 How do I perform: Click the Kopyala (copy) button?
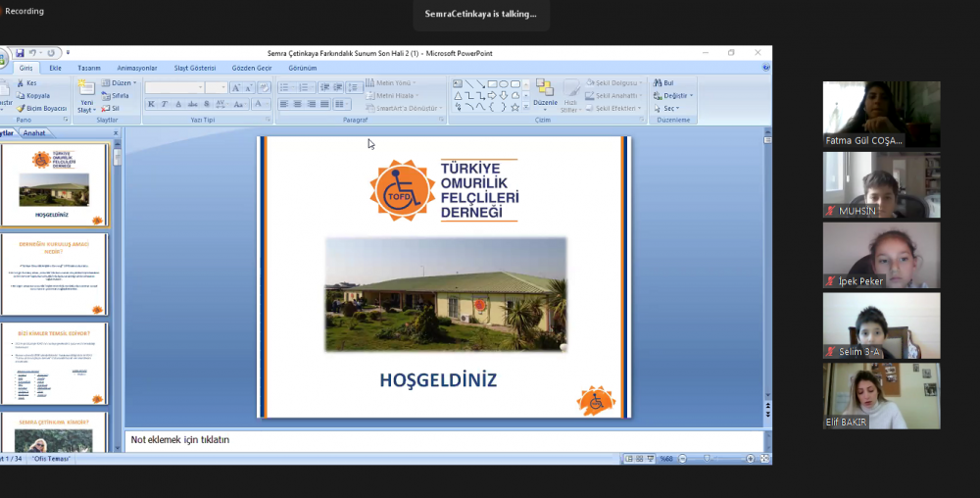click(x=33, y=96)
